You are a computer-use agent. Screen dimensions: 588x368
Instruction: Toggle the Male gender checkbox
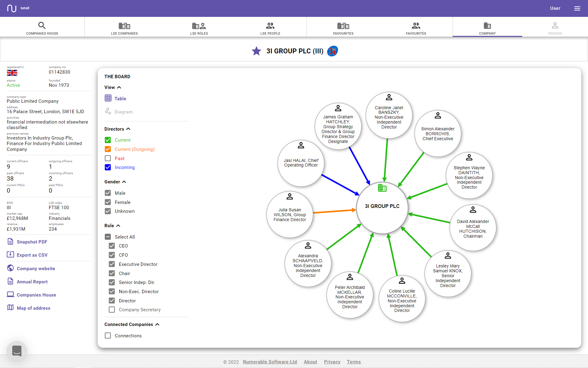(x=108, y=193)
